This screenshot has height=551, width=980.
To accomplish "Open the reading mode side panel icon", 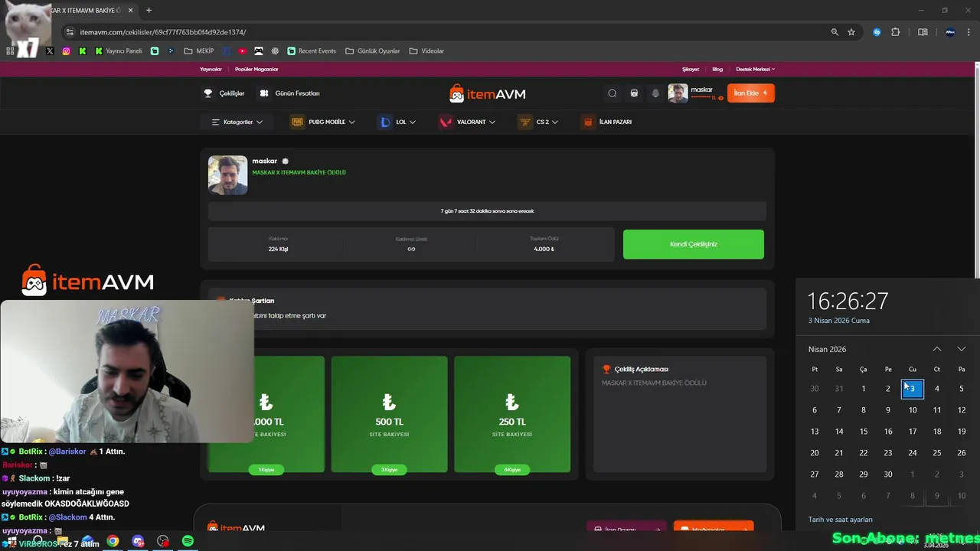I will pos(923,32).
